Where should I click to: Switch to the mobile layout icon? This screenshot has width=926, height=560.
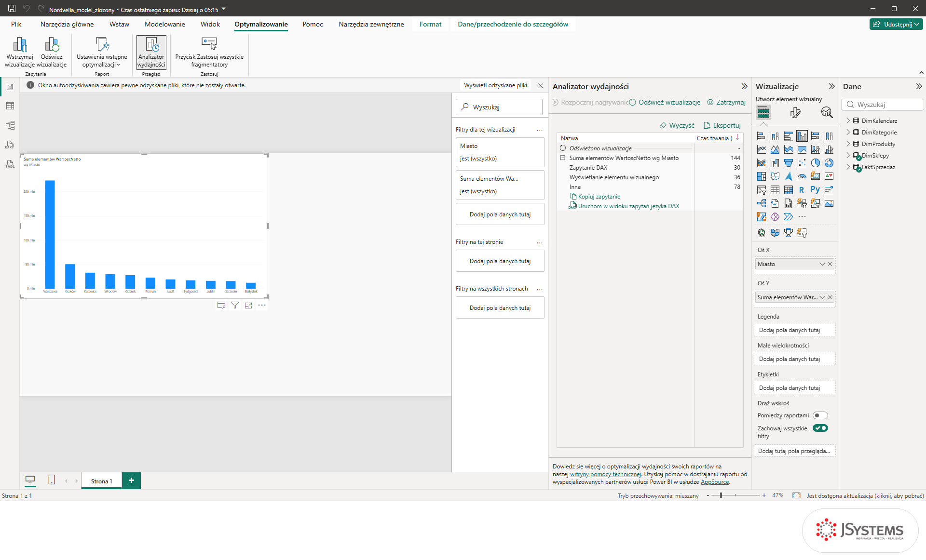pos(52,480)
